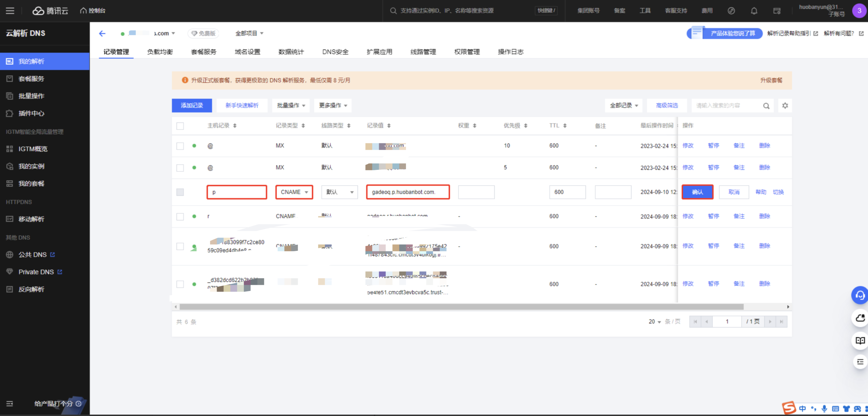Click the 产品体验您说了算 banner
Screen dimensions: 868x416
(x=725, y=33)
